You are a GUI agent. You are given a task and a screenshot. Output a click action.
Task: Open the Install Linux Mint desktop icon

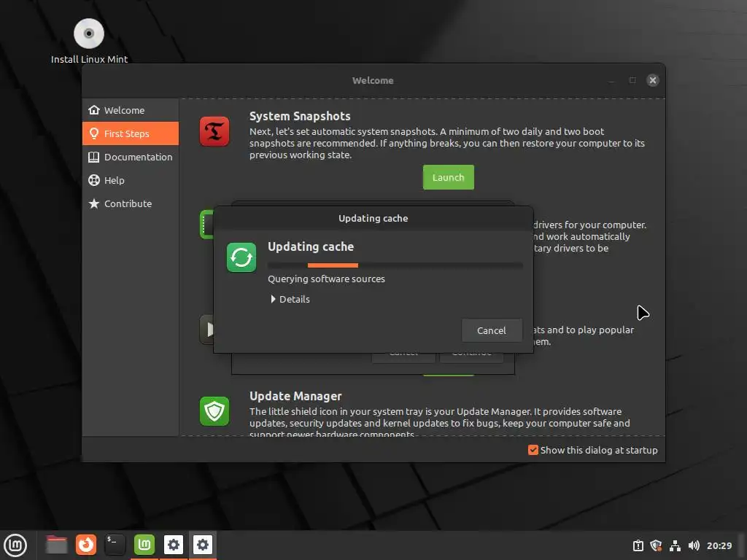tap(89, 41)
